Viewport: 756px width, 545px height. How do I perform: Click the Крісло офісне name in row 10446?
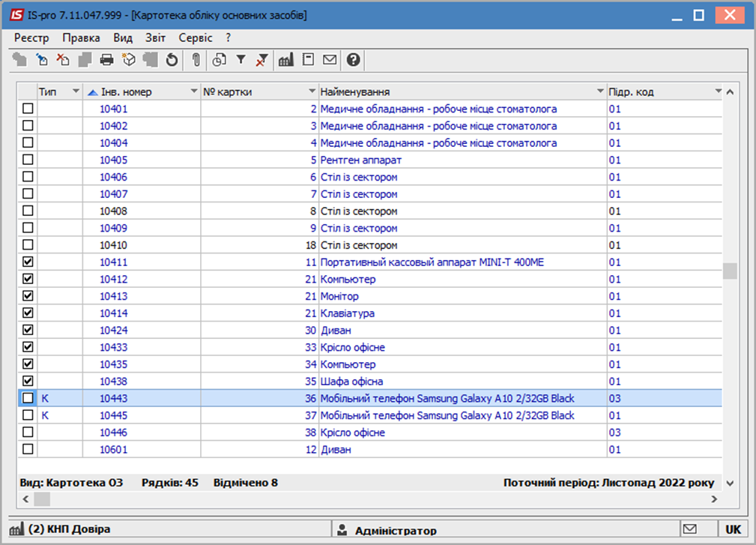click(353, 432)
